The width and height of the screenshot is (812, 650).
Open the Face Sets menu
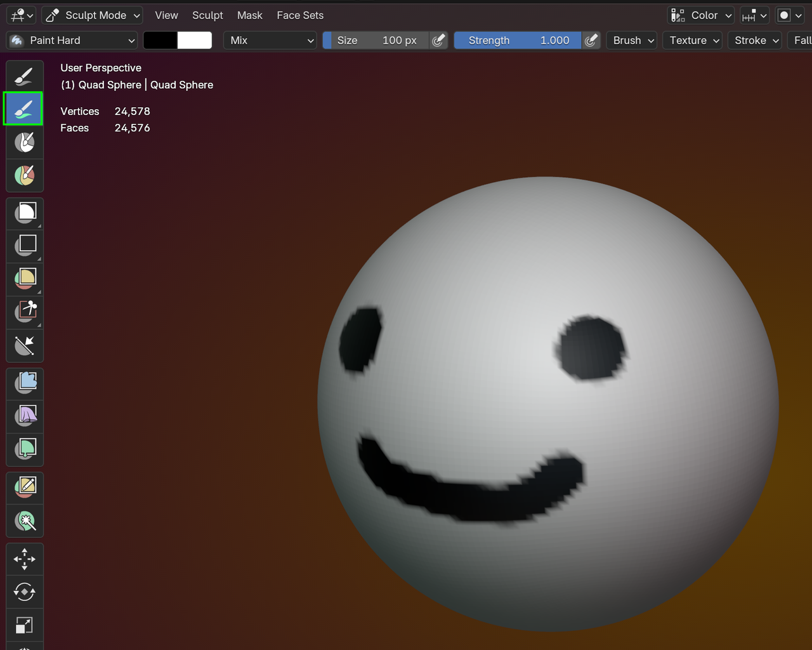(x=299, y=15)
